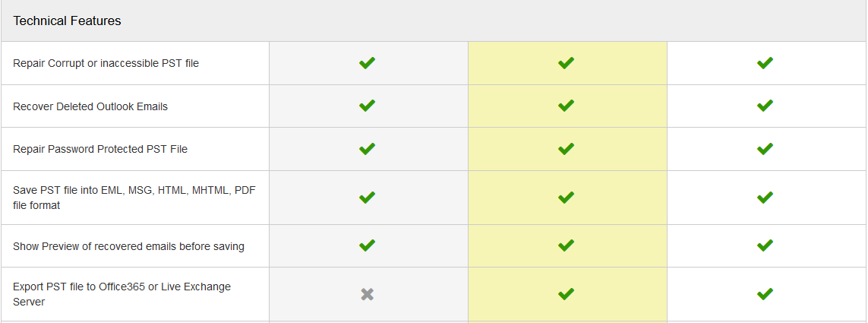Viewport: 868px width, 323px height.
Task: Click 'Recover Deleted Outlook Emails' label
Action: point(90,106)
